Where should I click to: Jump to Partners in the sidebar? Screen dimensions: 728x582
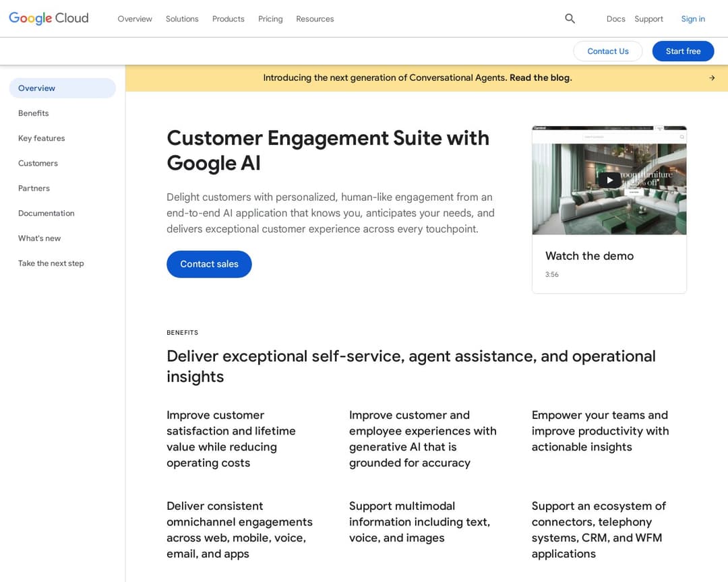point(34,189)
